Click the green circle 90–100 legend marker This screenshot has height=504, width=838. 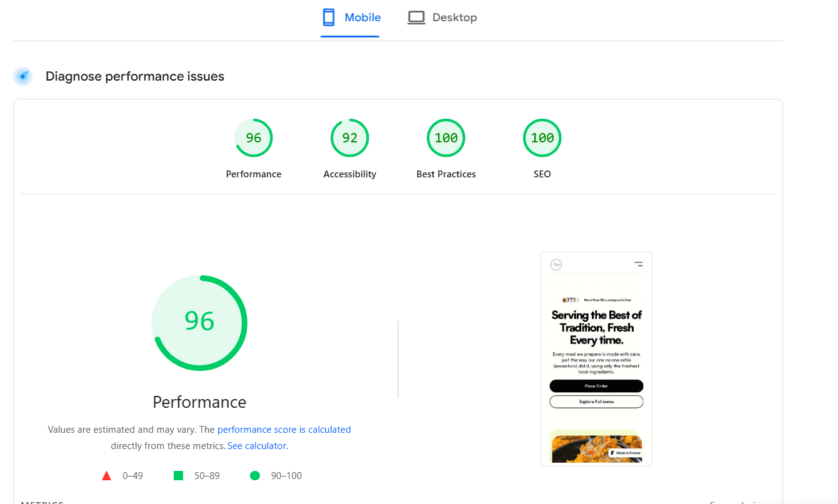click(255, 475)
